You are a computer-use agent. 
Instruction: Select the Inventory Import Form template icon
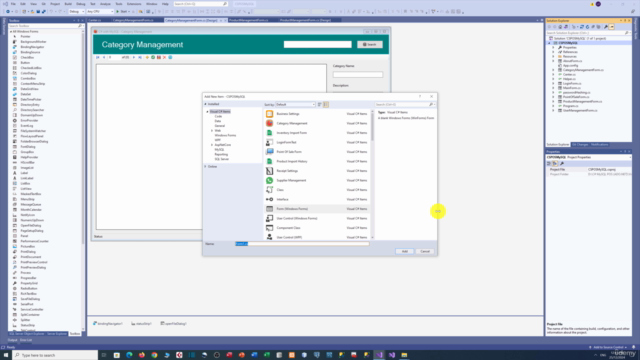269,133
